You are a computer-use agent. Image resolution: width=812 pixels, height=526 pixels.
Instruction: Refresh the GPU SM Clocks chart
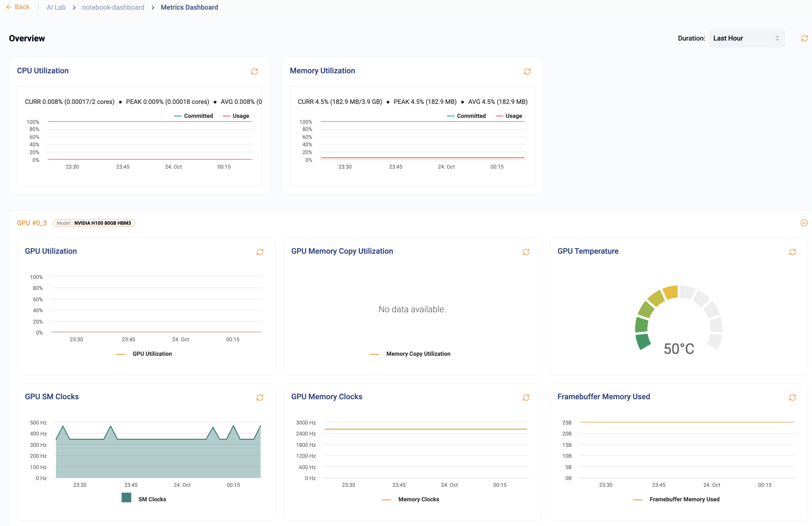click(x=260, y=398)
